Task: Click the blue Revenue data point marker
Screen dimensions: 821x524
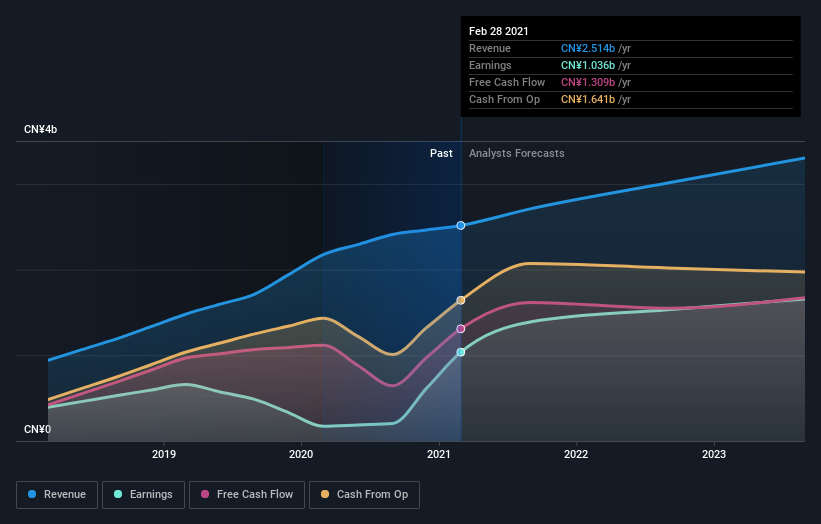Action: [x=461, y=226]
